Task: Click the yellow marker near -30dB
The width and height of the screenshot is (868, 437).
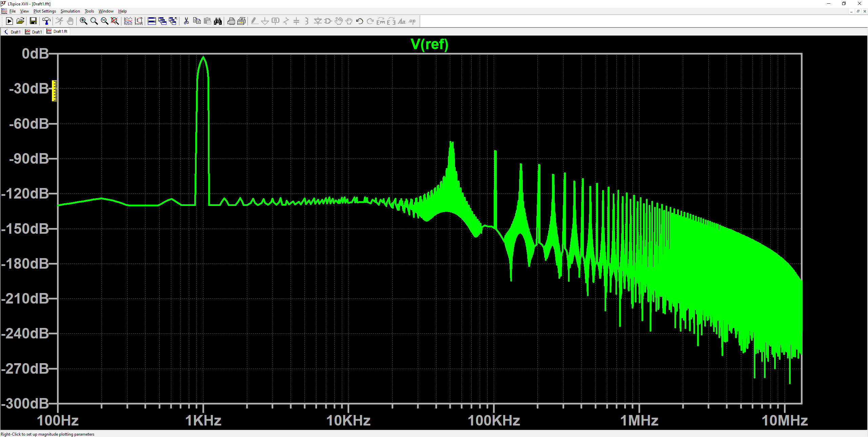Action: pos(54,90)
